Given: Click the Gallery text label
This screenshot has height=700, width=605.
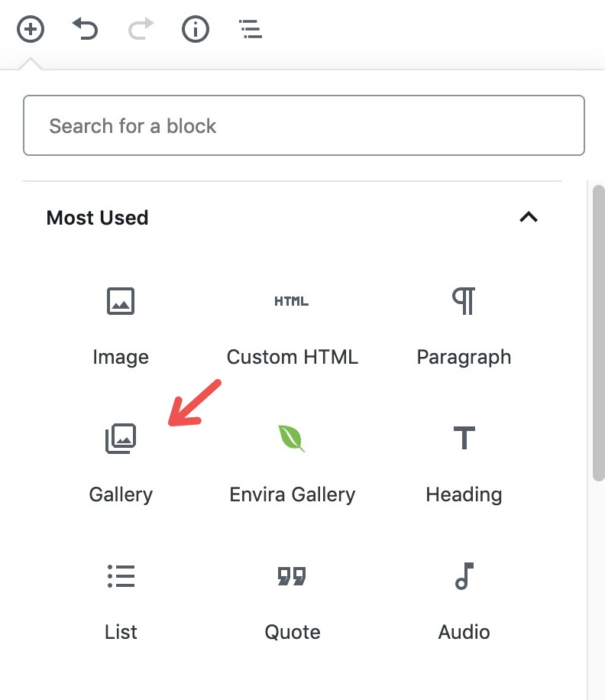Looking at the screenshot, I should point(121,495).
